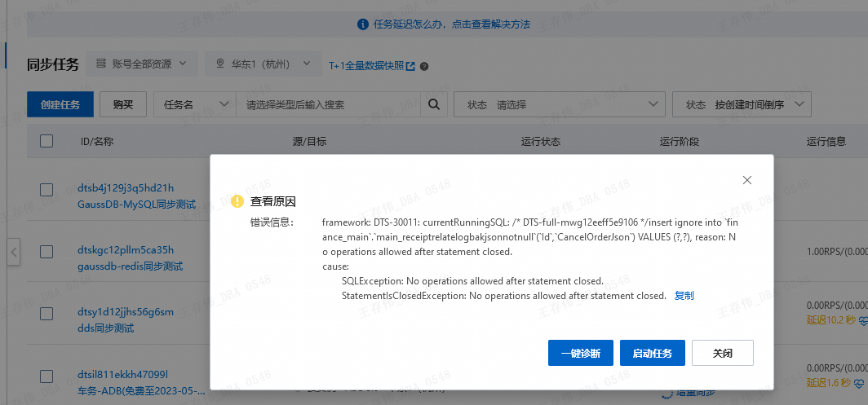Select the checkbox for dtsy1d12jjhs56g6sm
Image resolution: width=868 pixels, height=405 pixels.
(46, 313)
